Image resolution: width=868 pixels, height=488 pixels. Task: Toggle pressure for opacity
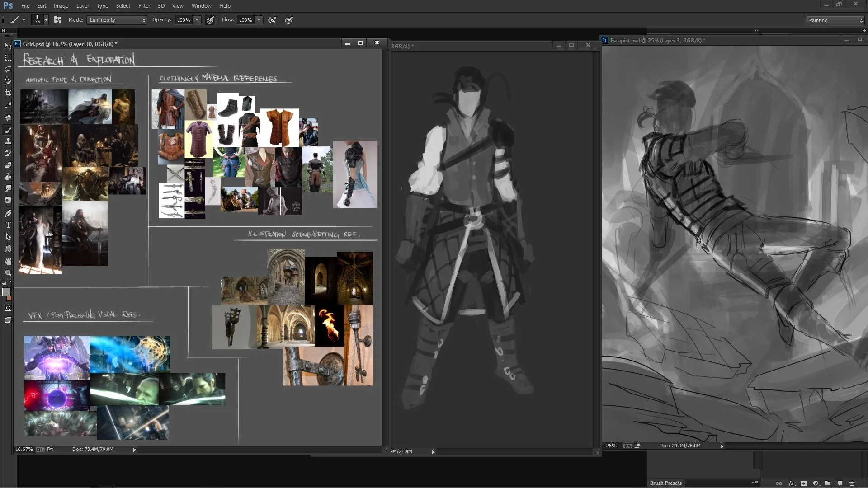(210, 20)
